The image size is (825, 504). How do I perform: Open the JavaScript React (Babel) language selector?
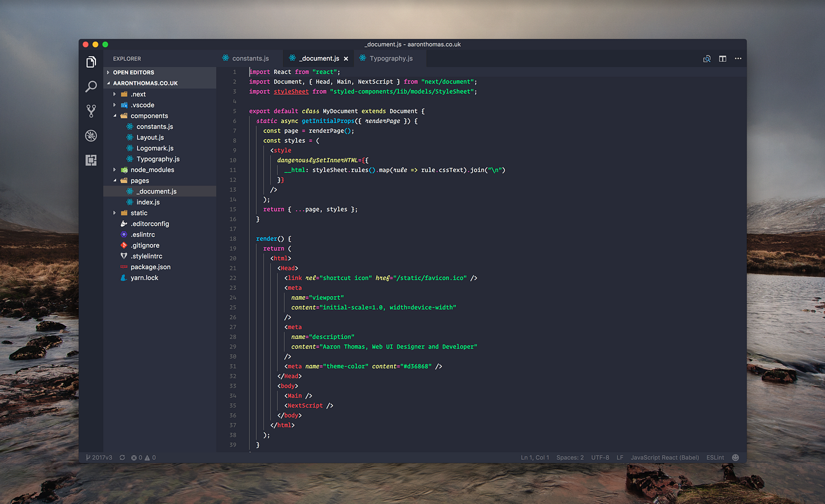pos(665,457)
